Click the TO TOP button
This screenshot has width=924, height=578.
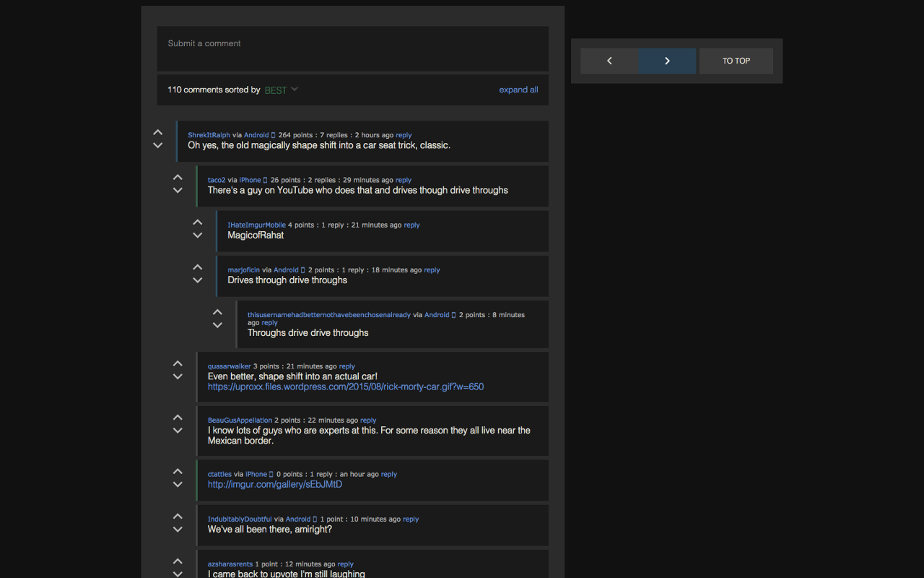click(x=736, y=61)
